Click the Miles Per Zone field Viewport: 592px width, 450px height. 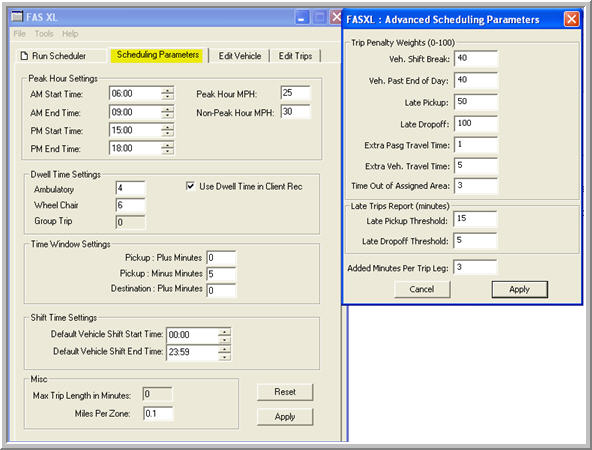click(159, 413)
